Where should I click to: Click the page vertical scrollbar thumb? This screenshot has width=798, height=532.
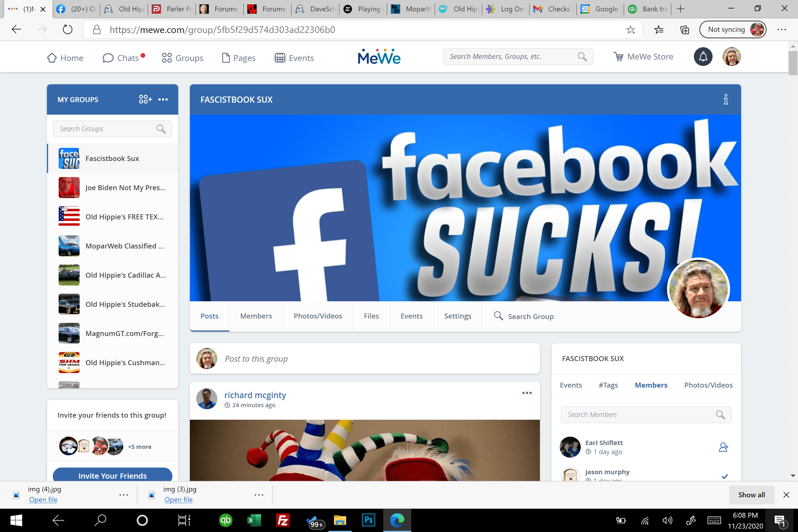coord(793,63)
